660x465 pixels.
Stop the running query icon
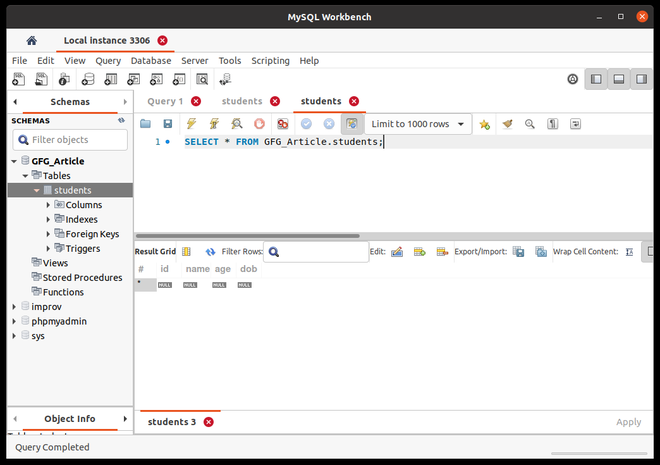click(x=259, y=124)
